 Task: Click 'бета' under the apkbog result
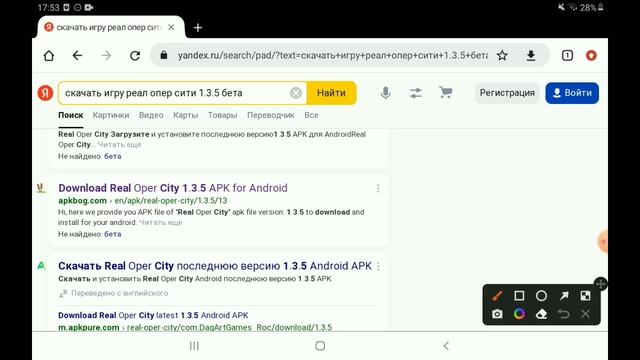tap(113, 234)
